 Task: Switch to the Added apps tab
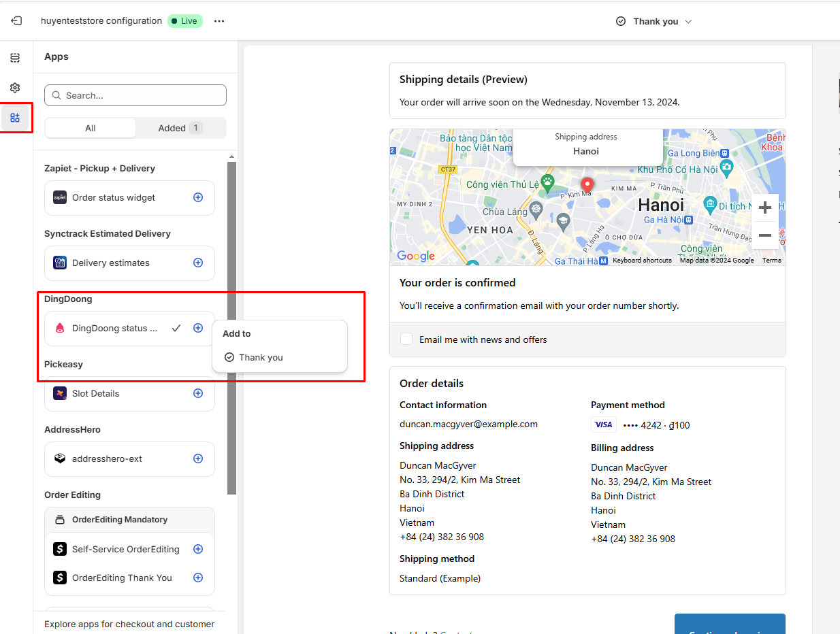(180, 128)
